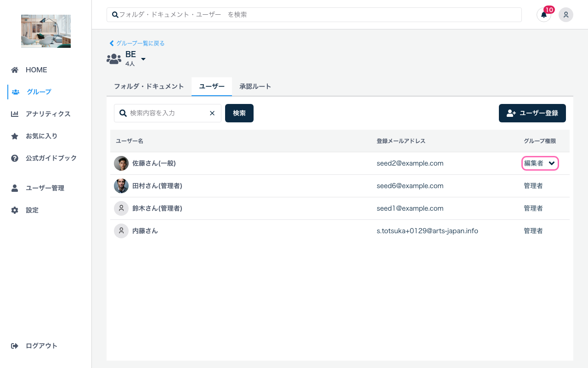Image resolution: width=588 pixels, height=368 pixels.
Task: Open the notification bell showing 10 alerts
Action: coord(543,15)
